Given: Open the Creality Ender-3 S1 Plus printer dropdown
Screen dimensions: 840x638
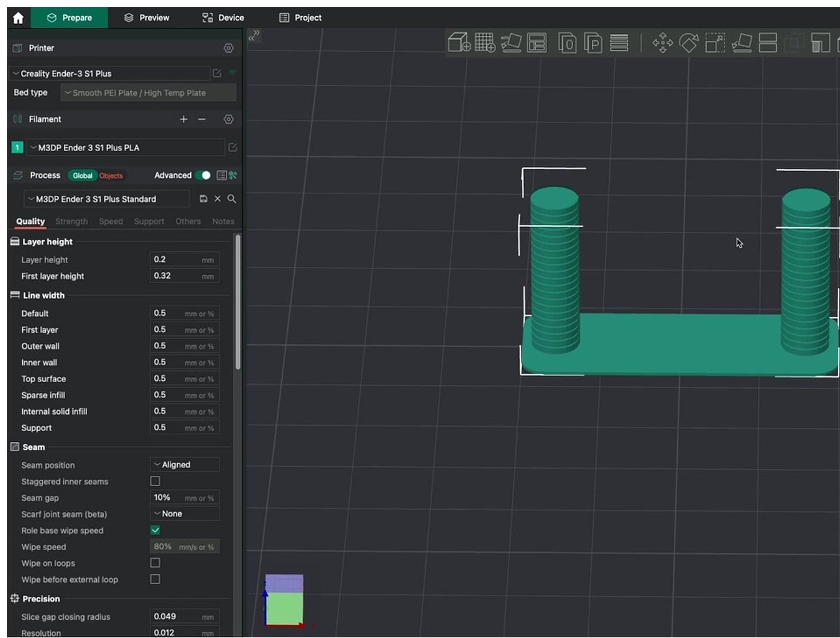Looking at the screenshot, I should coord(110,74).
